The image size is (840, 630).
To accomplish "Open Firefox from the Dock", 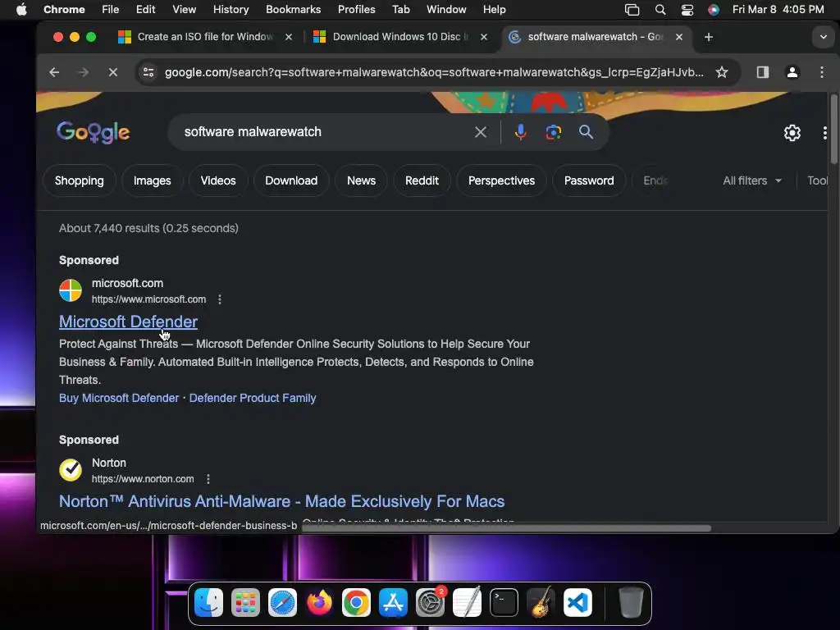I will tap(319, 603).
